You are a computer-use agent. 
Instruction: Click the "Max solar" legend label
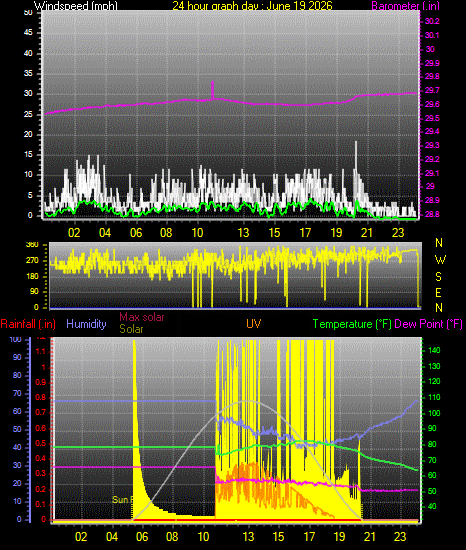142,317
